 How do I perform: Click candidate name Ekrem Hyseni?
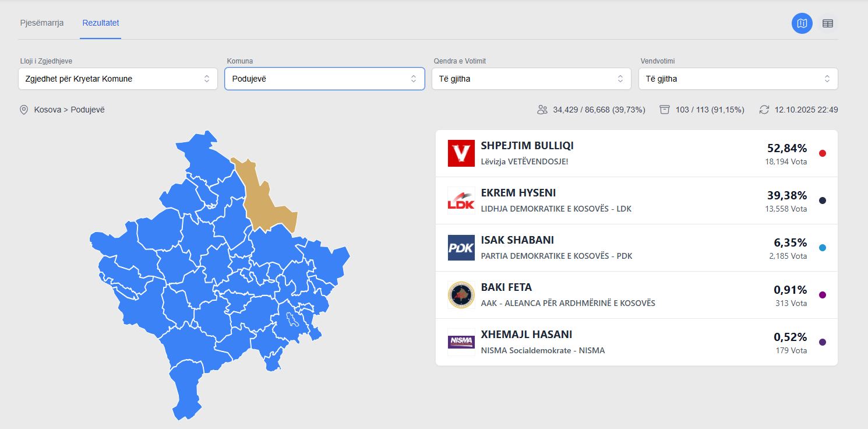(x=518, y=193)
